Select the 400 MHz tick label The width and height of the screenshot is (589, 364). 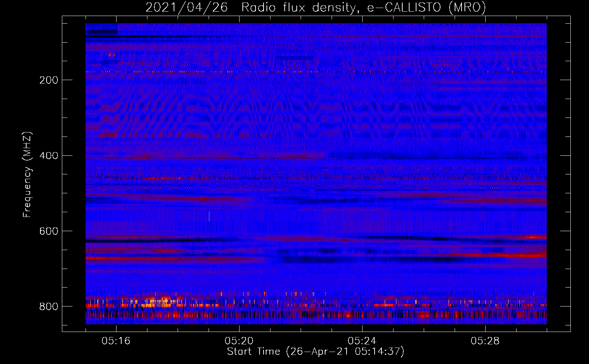49,156
